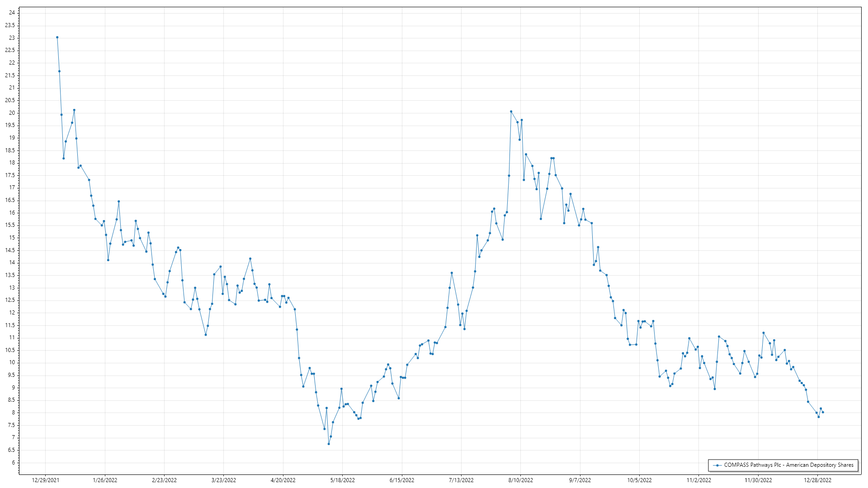Click the legend's blue line marker icon

(x=717, y=465)
